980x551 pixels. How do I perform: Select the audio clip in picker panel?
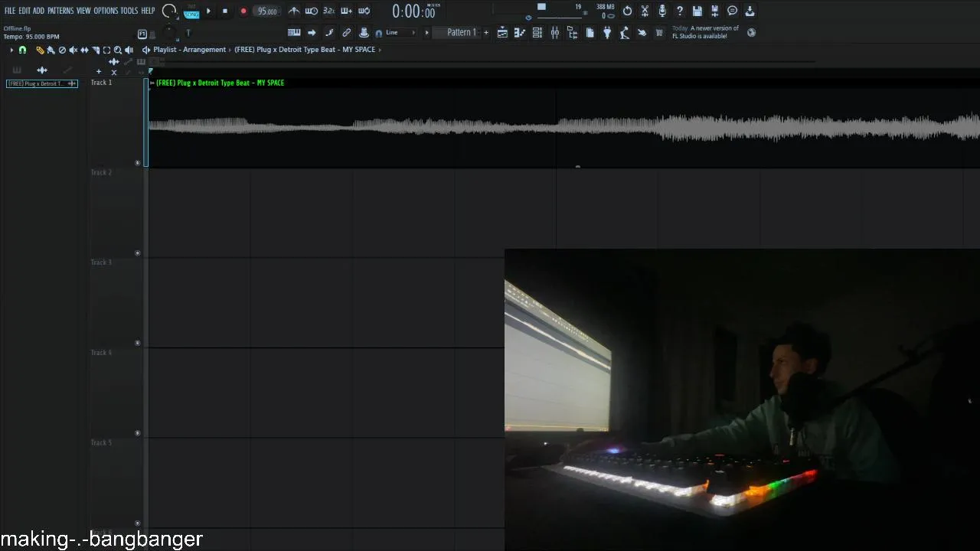coord(42,83)
